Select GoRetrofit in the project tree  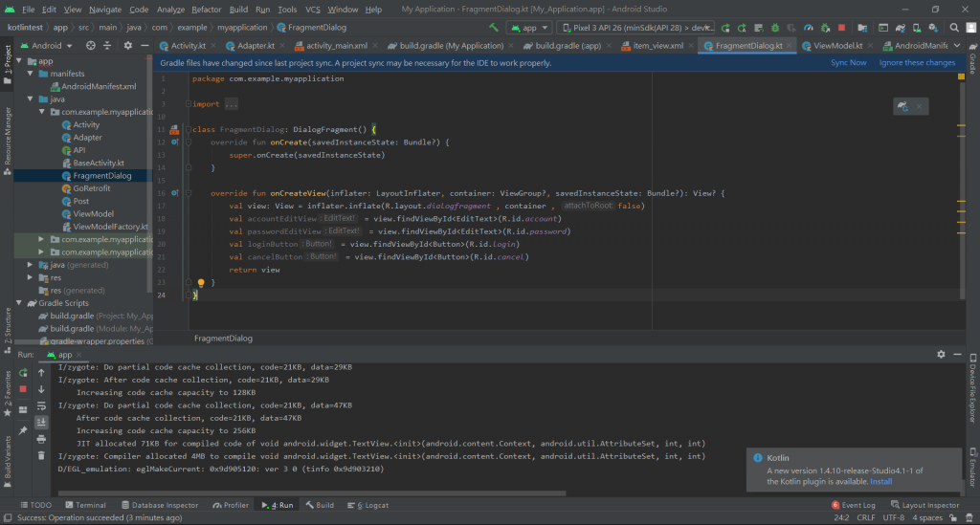[x=91, y=187]
